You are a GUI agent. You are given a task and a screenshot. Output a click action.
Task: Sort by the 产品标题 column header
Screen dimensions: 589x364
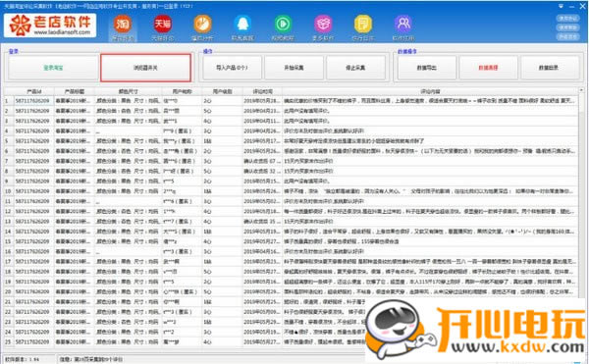(74, 91)
